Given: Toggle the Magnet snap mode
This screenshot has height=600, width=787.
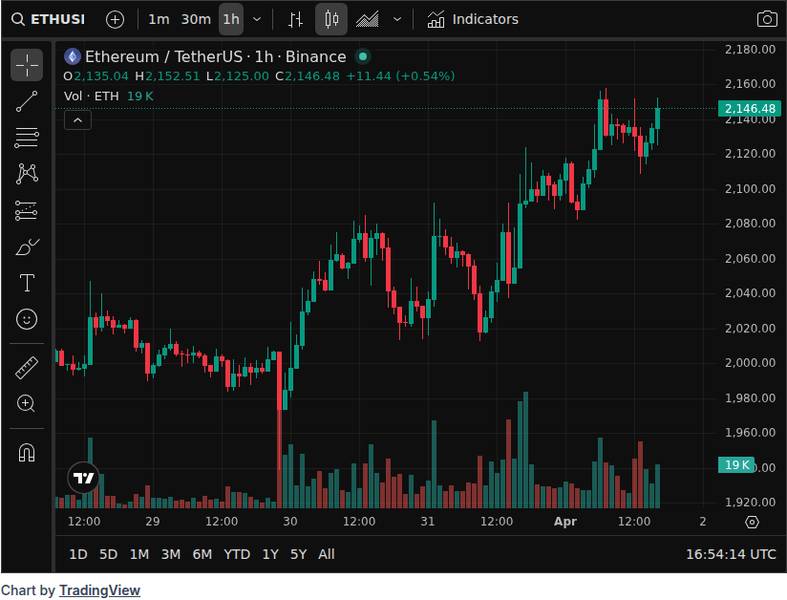Looking at the screenshot, I should point(27,453).
